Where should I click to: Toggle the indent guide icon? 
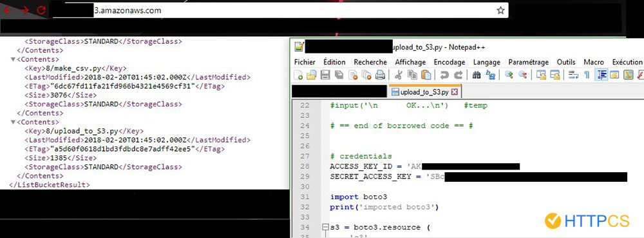pyautogui.click(x=601, y=75)
